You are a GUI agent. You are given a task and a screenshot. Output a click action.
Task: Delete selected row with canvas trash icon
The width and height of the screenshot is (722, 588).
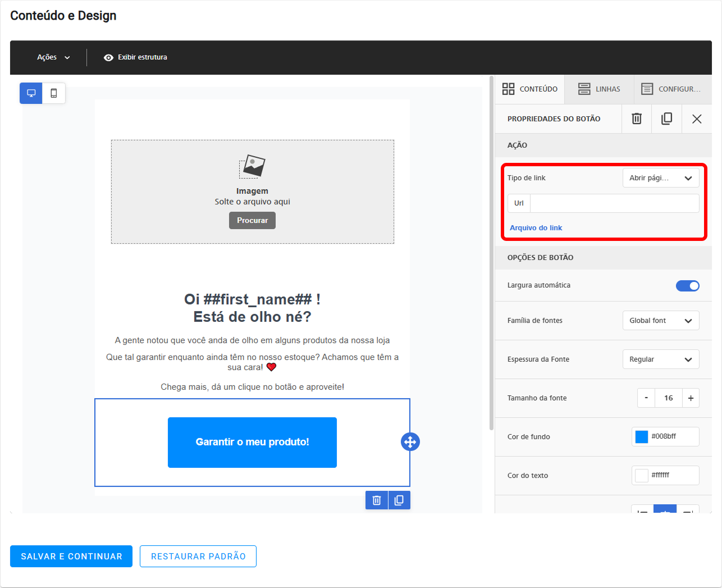click(x=377, y=500)
